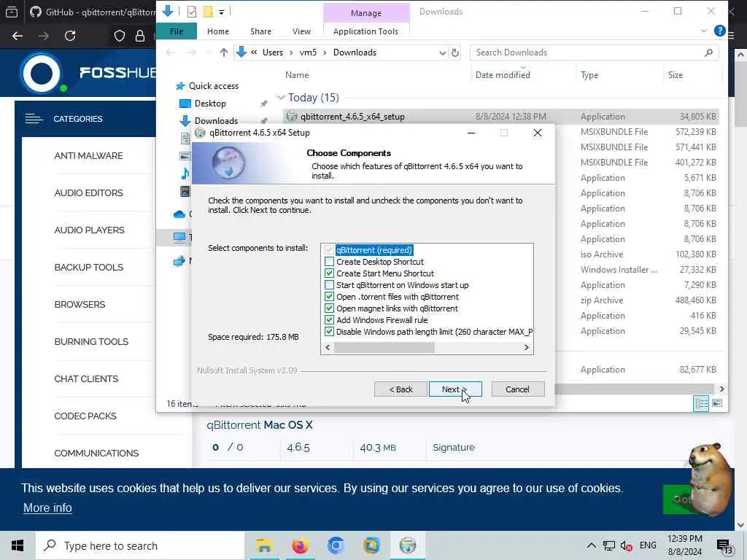Toggle Open .torrent files with qBittorrent
Viewport: 747px width, 560px height.
click(329, 297)
